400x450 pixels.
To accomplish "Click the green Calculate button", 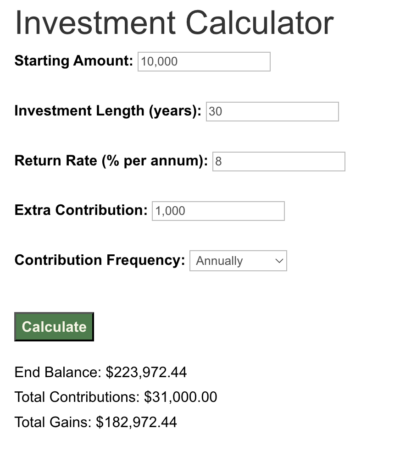I will [54, 327].
